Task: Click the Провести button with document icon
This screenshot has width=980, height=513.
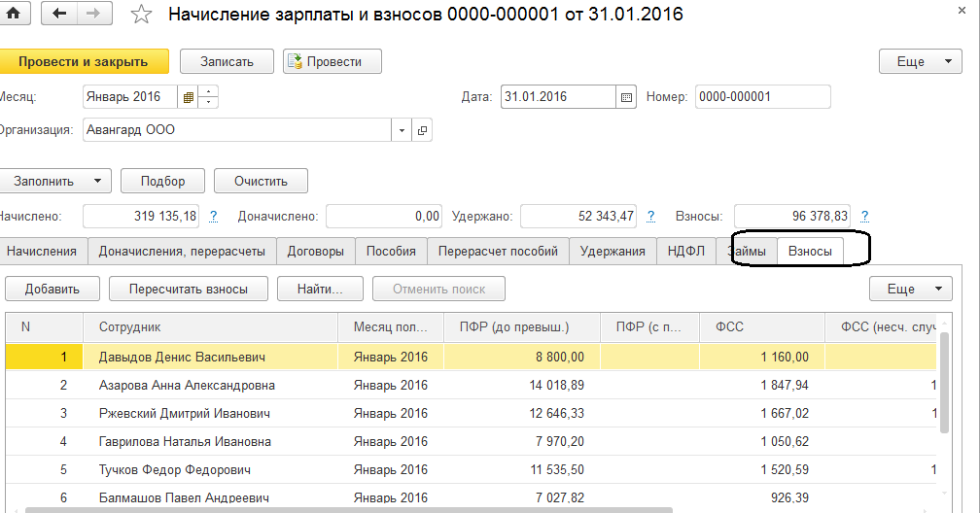Action: [x=332, y=61]
